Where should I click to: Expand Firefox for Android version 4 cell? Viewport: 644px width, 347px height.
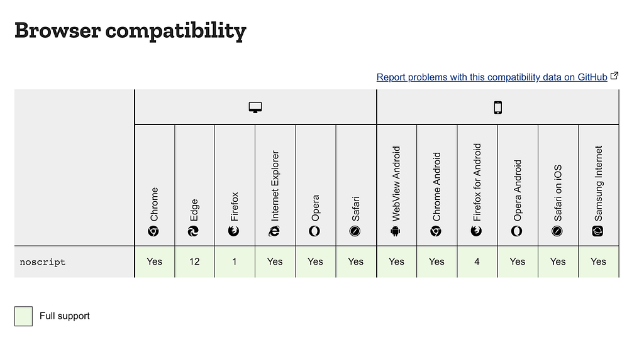[477, 262]
